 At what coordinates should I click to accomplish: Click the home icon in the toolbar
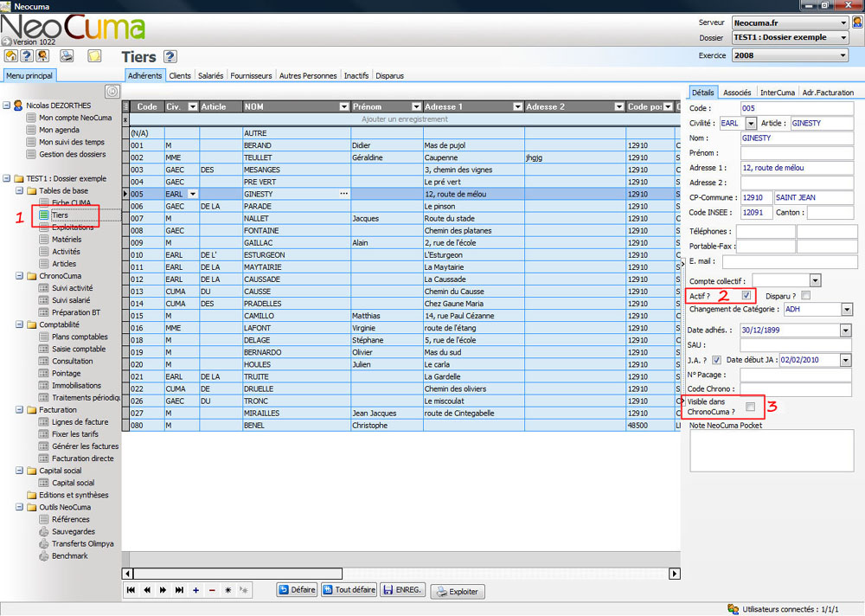tap(11, 55)
